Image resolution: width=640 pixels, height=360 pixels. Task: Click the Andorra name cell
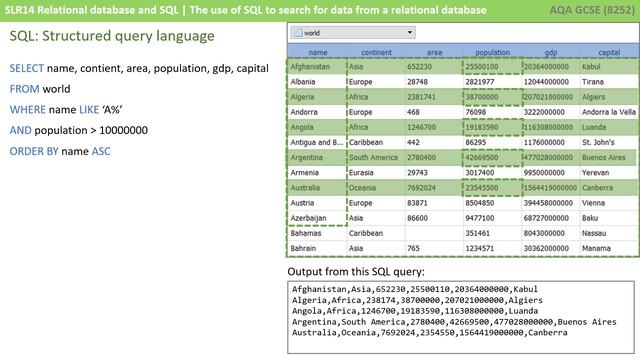point(318,112)
